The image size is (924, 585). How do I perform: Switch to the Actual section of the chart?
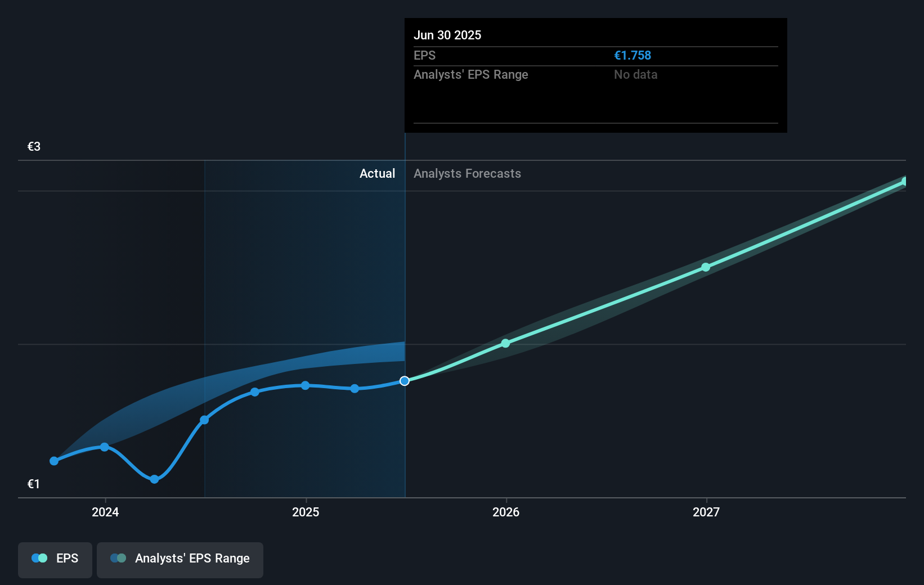click(377, 173)
